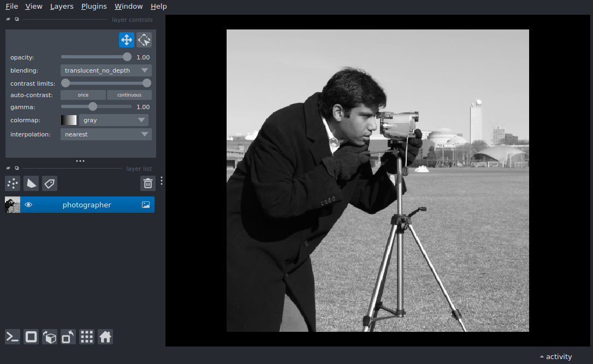Add a new points layer

[x=13, y=183]
